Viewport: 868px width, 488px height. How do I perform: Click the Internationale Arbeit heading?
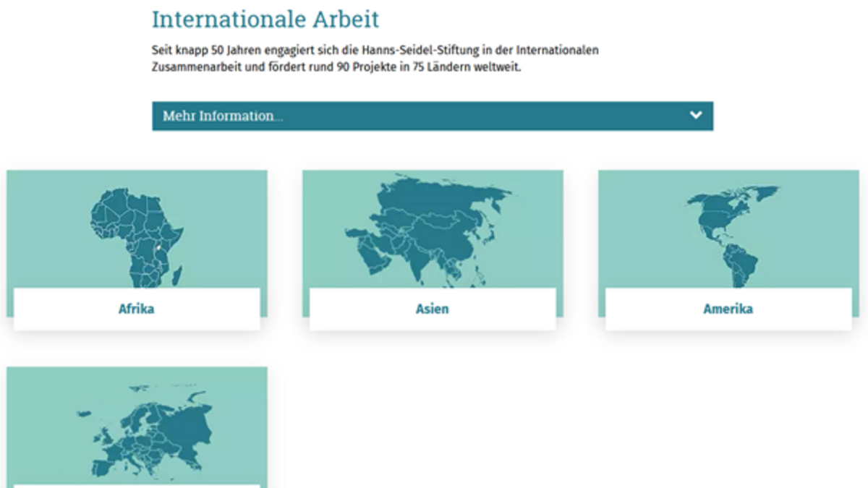tap(265, 20)
